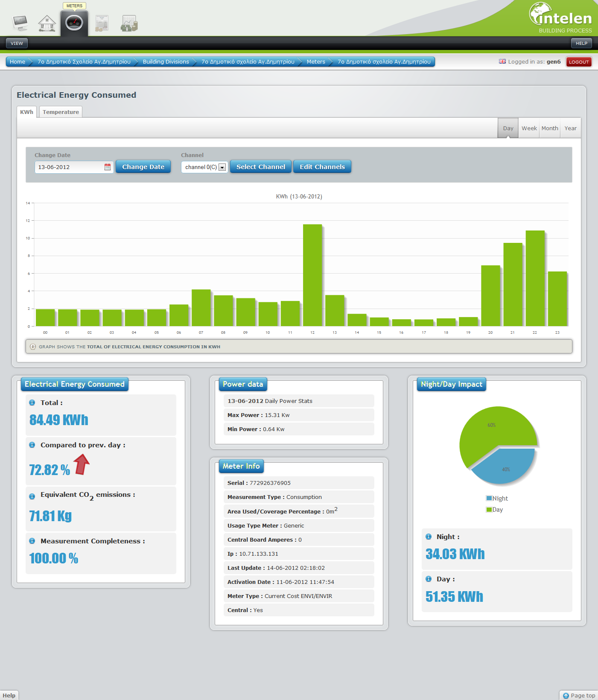598x700 pixels.
Task: Open the computer monitor dashboard icon
Action: [20, 23]
